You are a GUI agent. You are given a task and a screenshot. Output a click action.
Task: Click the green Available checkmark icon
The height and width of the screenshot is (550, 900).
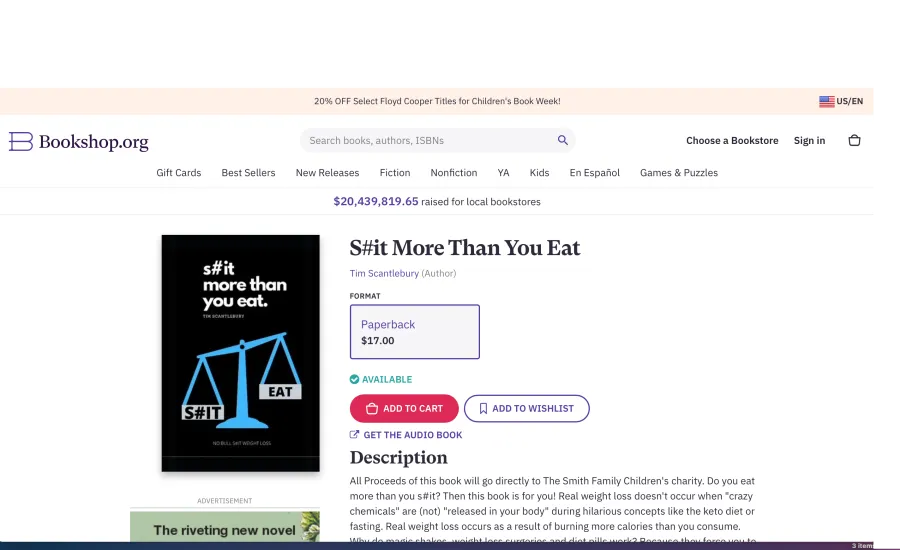coord(354,379)
